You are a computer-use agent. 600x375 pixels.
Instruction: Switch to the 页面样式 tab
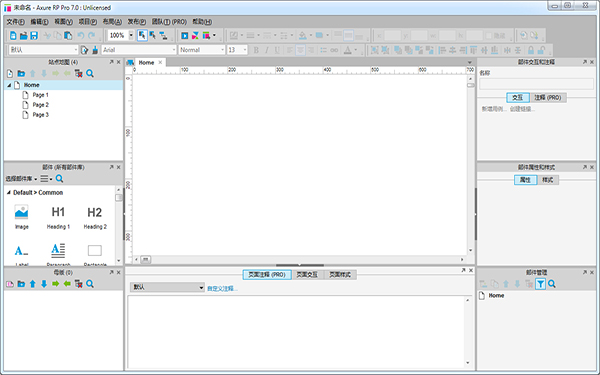(340, 275)
